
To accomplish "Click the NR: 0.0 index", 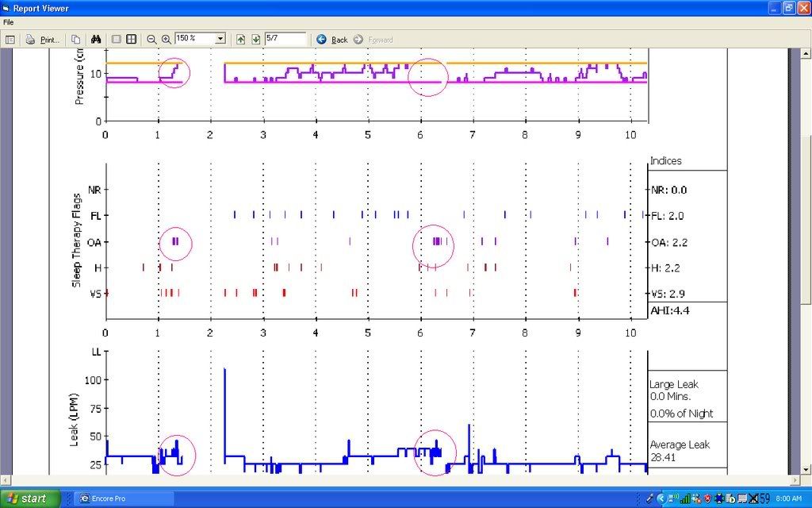I will 668,190.
